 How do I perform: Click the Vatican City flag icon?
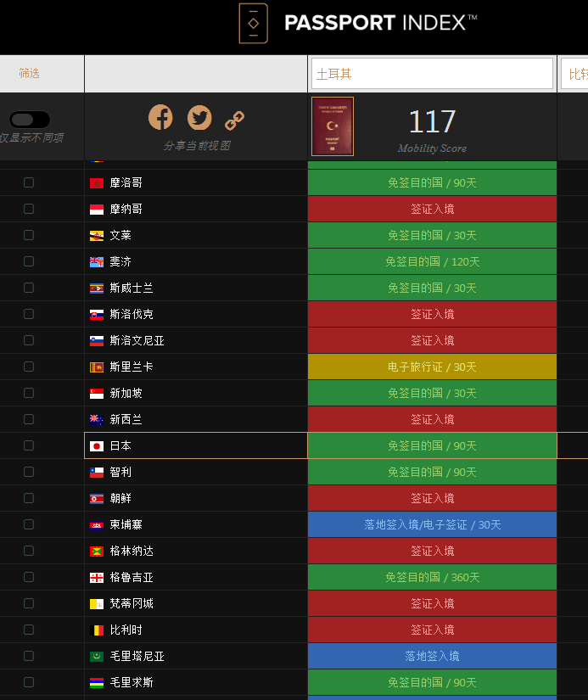(97, 604)
